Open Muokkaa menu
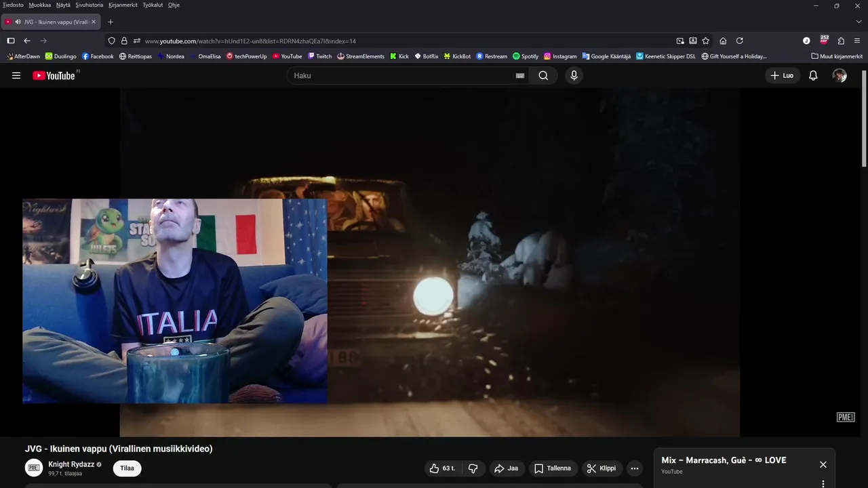The height and width of the screenshot is (488, 868). point(40,5)
